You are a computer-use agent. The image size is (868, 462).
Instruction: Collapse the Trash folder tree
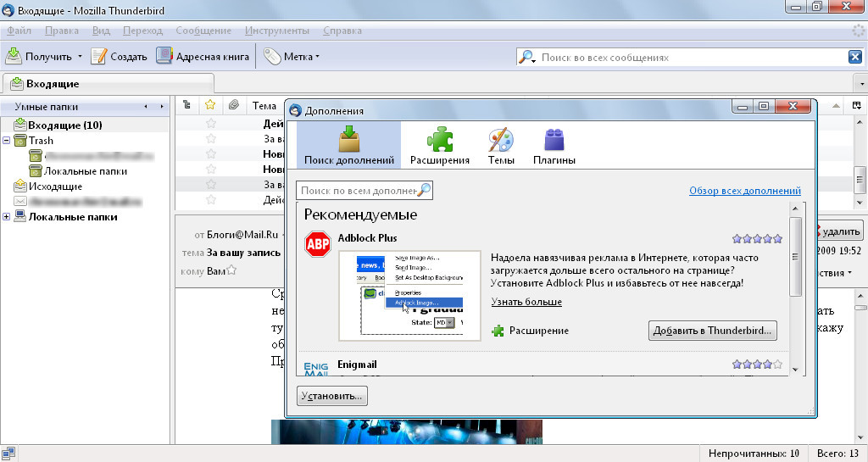pos(7,141)
